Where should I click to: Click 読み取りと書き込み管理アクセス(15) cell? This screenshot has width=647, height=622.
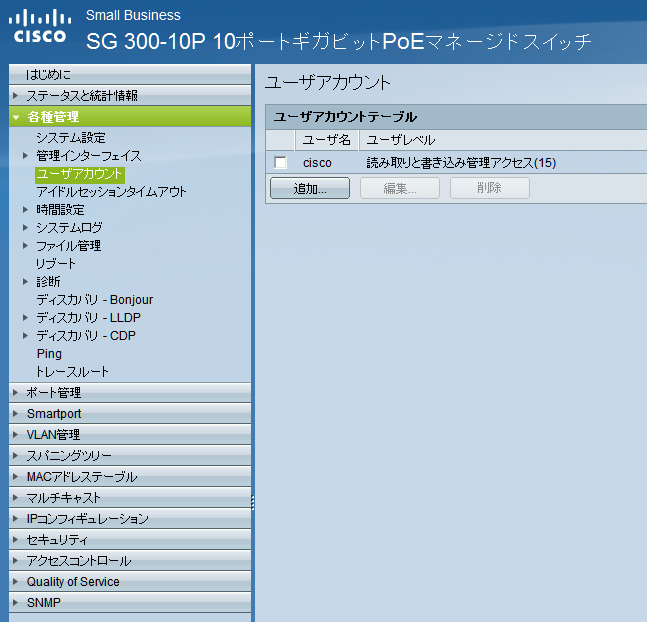[x=461, y=163]
